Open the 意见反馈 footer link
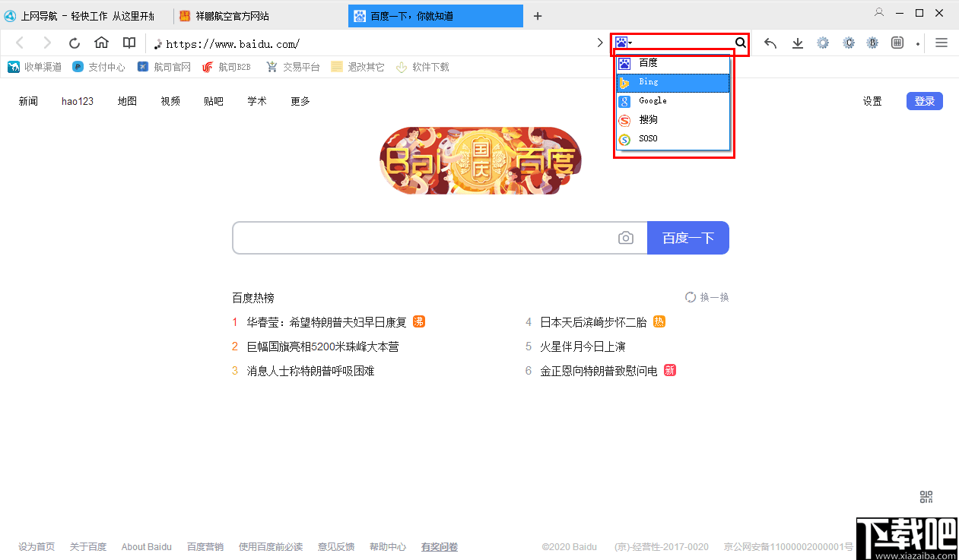Viewport: 959px width, 560px height. pos(336,546)
